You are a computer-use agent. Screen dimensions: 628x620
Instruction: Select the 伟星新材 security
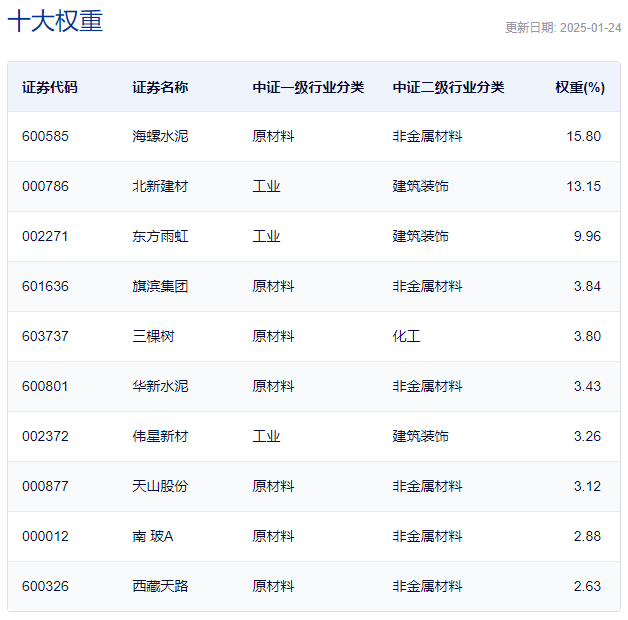160,436
